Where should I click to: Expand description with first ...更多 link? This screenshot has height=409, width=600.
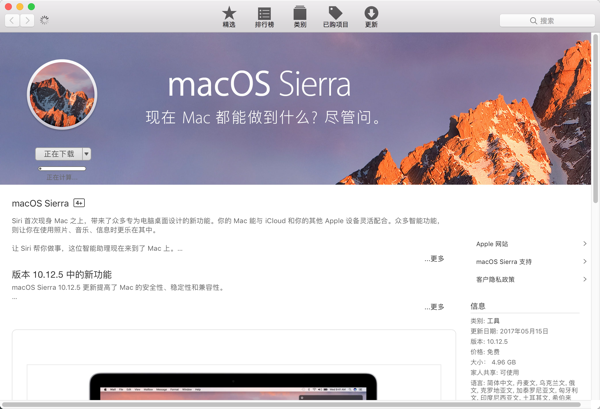click(434, 259)
